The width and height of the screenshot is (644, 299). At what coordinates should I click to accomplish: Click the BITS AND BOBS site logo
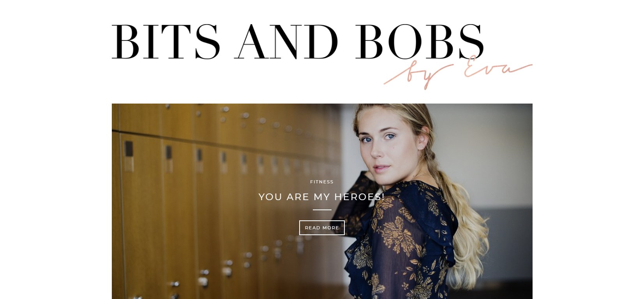pos(322,56)
